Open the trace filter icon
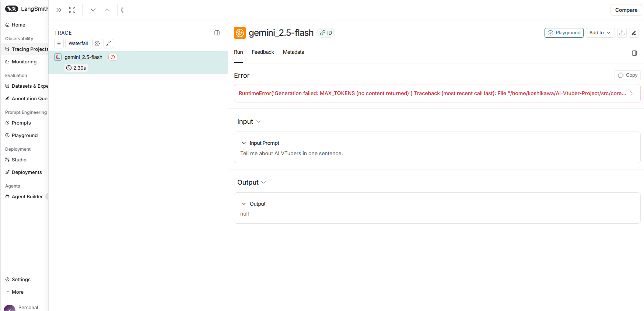The width and height of the screenshot is (644, 311). 59,43
